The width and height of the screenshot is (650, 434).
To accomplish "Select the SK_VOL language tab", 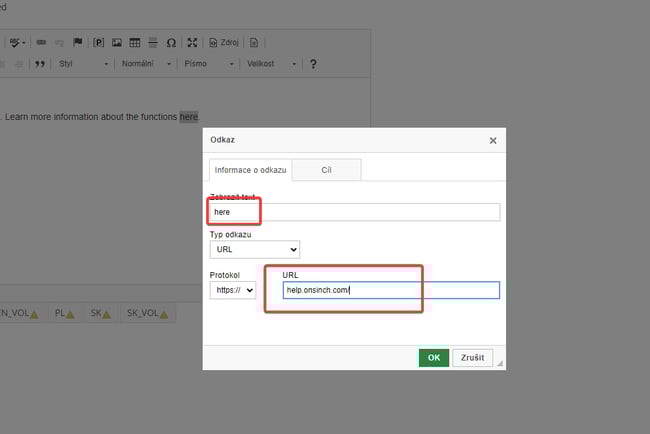I will point(148,313).
